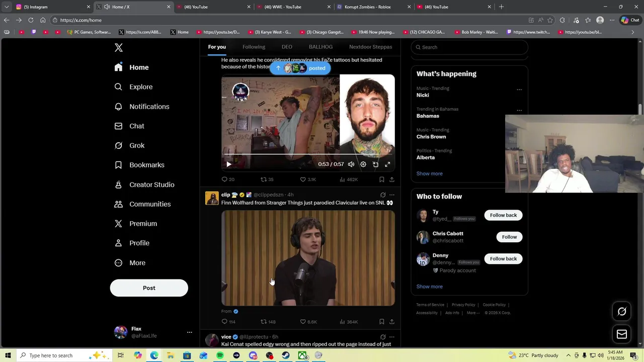644x362 pixels.
Task: Open the floating Grok button
Action: 622,312
